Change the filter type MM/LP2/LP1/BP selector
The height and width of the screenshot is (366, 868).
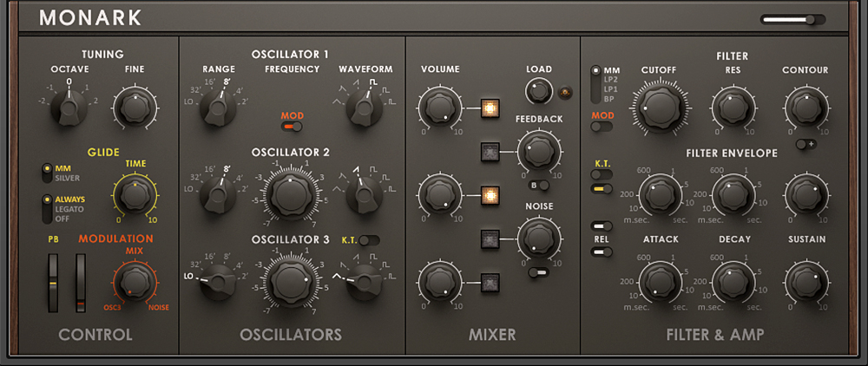click(595, 84)
